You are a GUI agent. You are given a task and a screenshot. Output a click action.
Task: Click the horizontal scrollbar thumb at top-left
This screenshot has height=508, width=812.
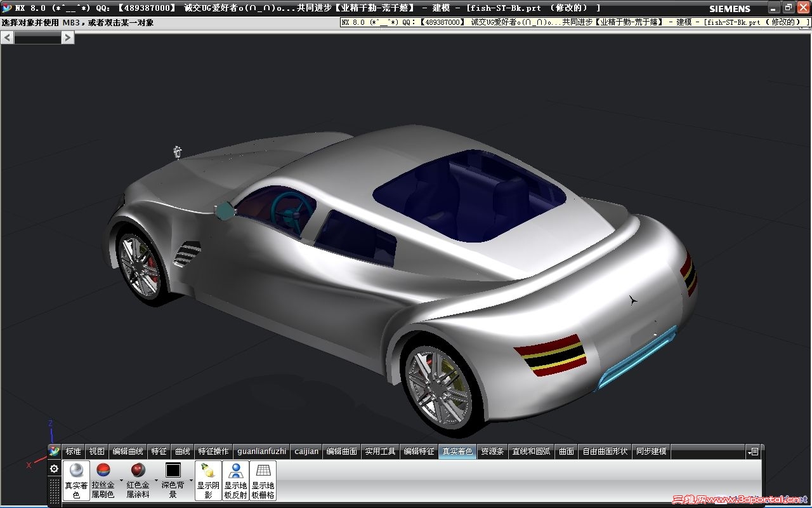37,37
